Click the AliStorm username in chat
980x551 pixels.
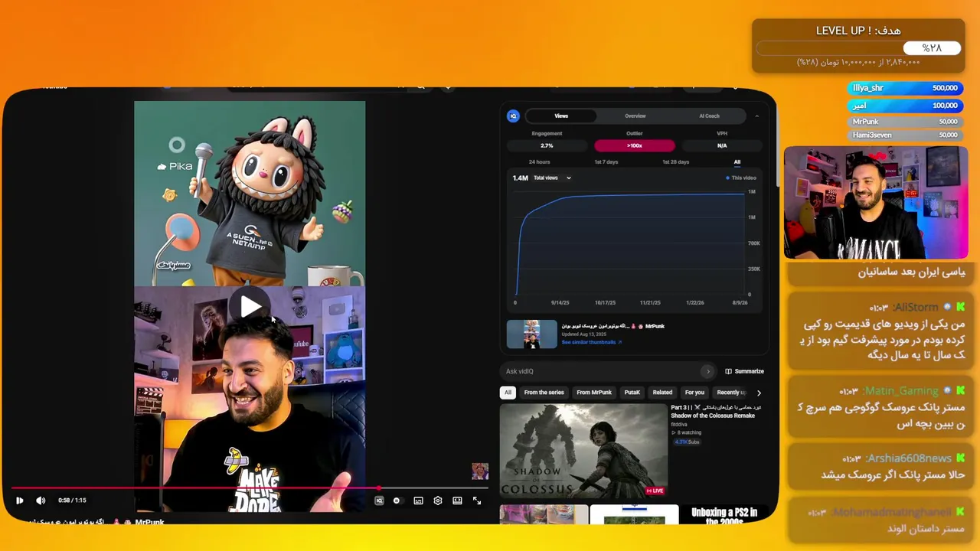click(x=915, y=307)
